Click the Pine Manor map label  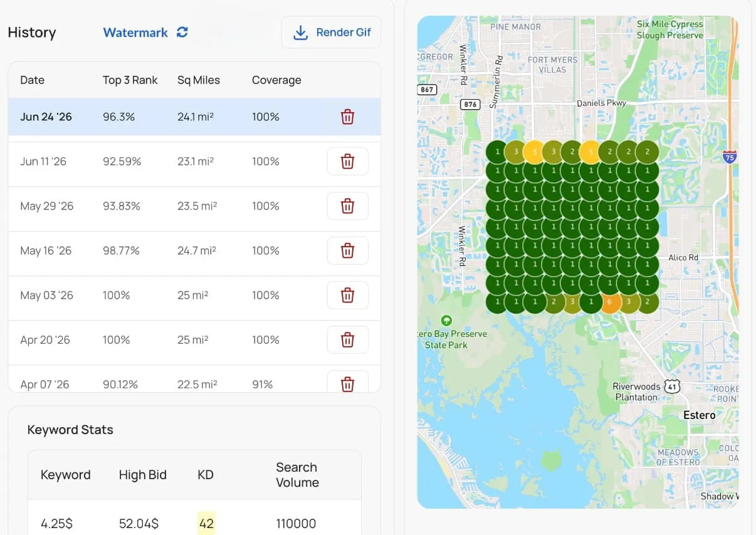(515, 27)
